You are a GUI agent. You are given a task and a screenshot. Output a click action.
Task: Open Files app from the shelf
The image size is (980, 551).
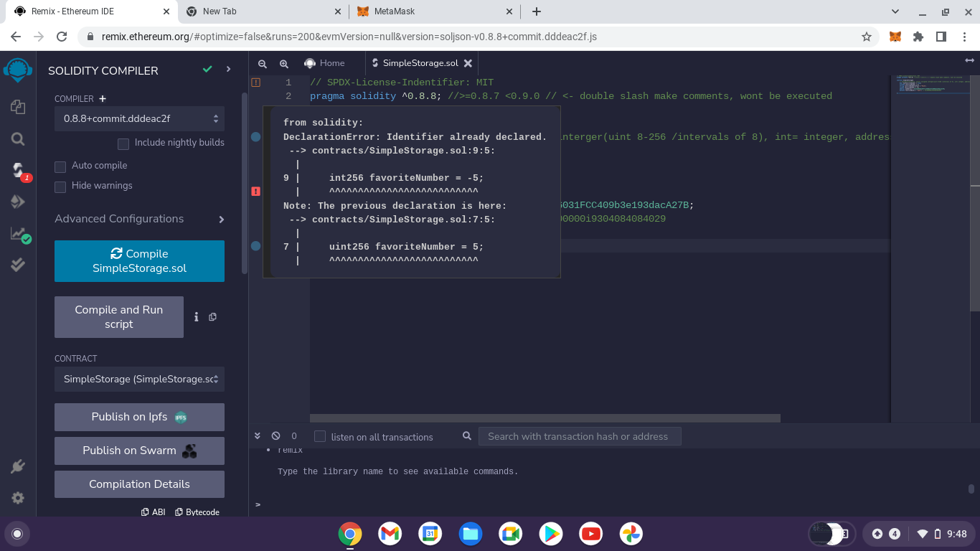(471, 534)
